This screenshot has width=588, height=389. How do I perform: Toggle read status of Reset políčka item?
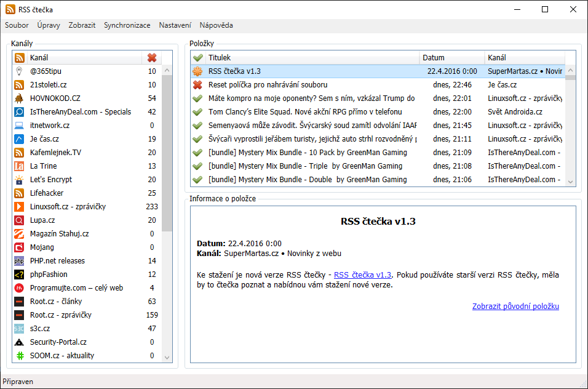[197, 85]
